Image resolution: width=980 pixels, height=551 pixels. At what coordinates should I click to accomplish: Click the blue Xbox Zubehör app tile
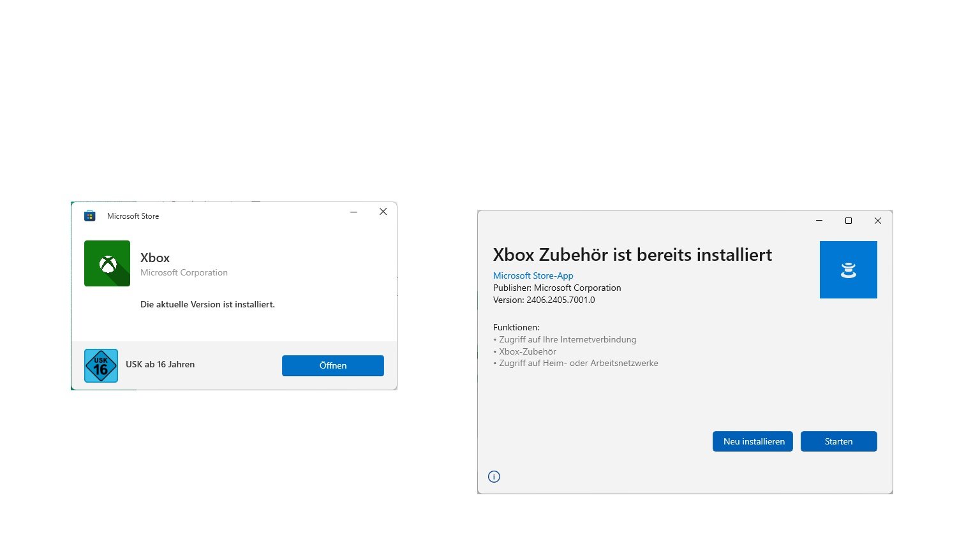pos(848,270)
